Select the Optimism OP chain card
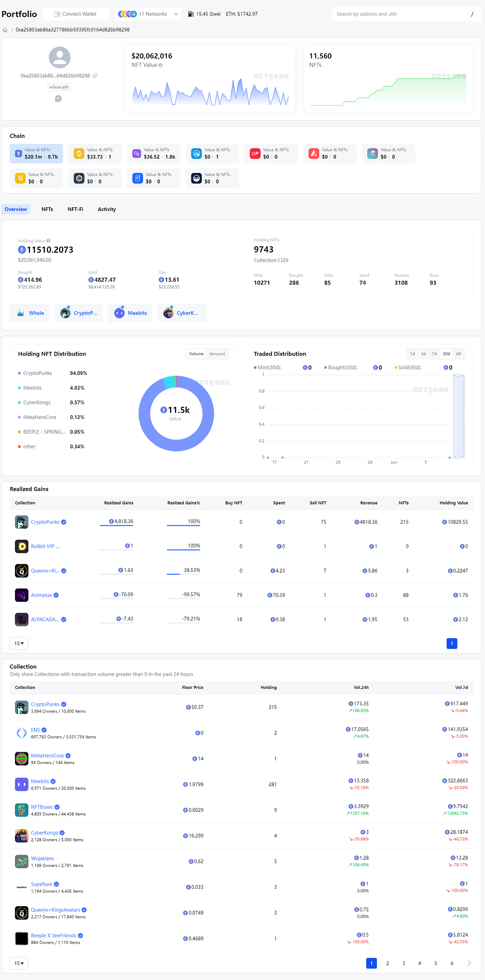Viewport: 485px width, 980px height. pyautogui.click(x=271, y=153)
